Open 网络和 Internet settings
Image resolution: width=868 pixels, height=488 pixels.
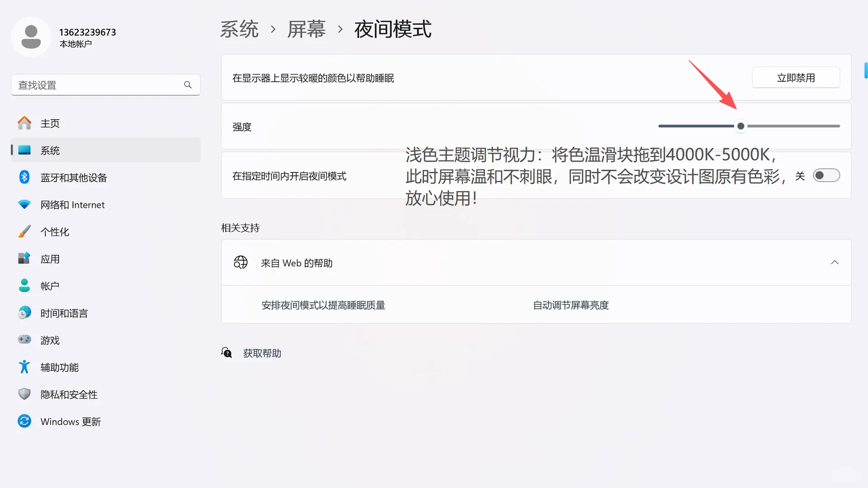coord(72,204)
